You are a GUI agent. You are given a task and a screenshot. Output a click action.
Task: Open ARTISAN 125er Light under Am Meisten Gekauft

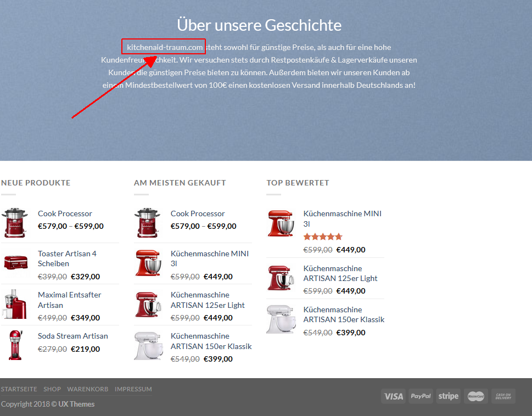208,300
